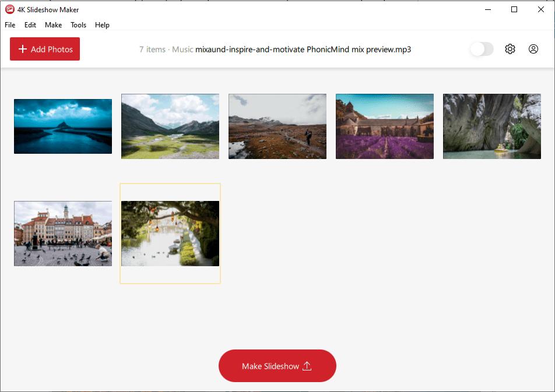
Task: Select the green valley photo
Action: click(x=170, y=126)
